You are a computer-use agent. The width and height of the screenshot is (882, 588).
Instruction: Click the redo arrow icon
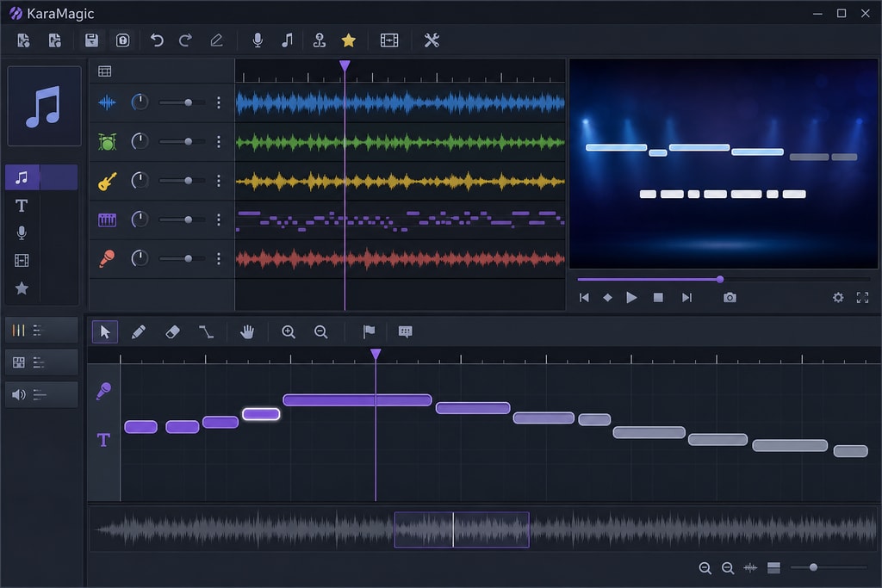click(x=186, y=40)
